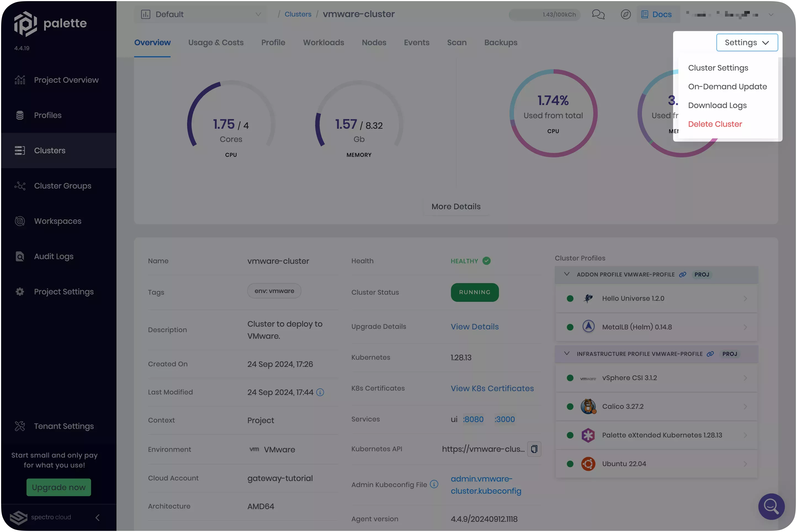
Task: Click View K8s Certificates link
Action: [x=492, y=388]
